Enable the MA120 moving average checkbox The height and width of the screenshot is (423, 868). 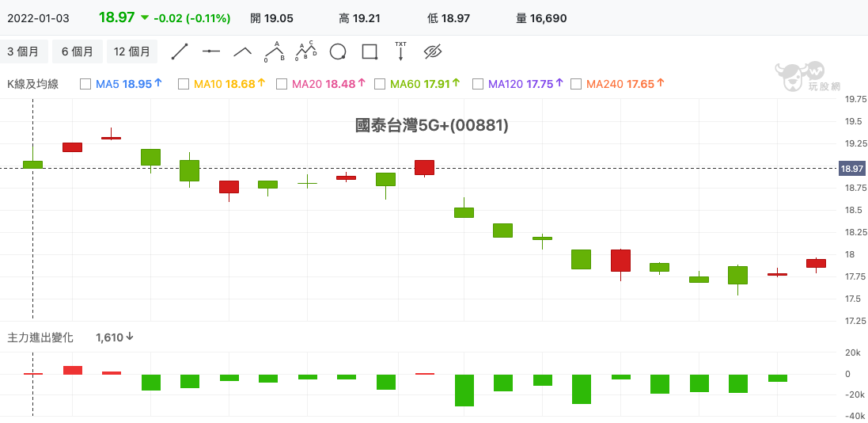tap(478, 84)
